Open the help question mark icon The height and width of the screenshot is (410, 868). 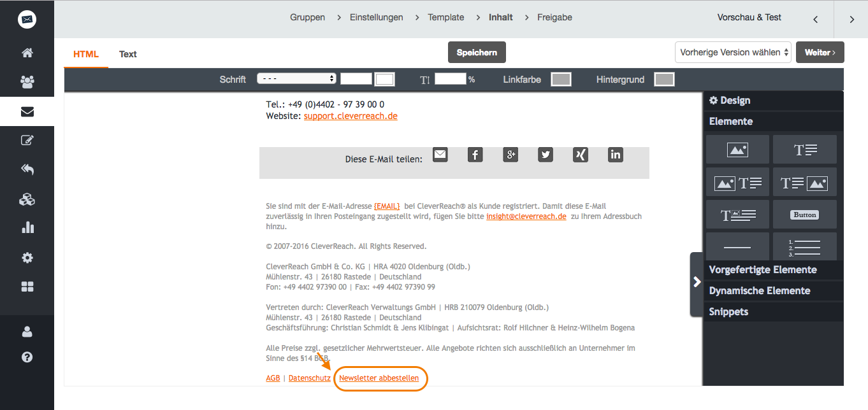coord(27,357)
